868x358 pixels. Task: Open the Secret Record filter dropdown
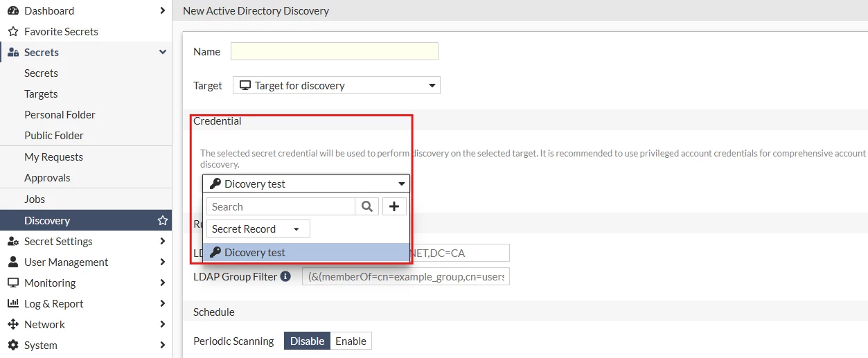click(x=258, y=229)
